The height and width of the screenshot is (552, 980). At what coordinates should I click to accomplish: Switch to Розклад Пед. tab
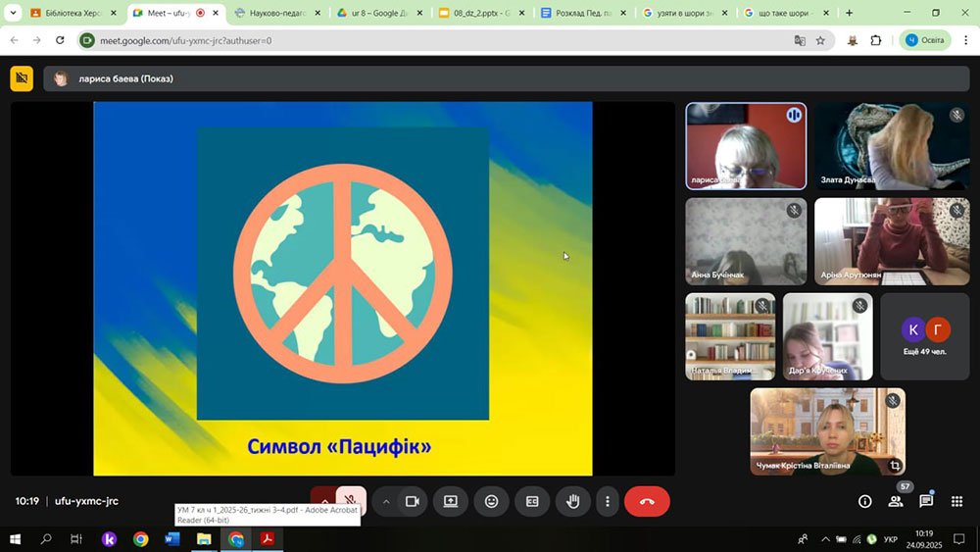583,13
